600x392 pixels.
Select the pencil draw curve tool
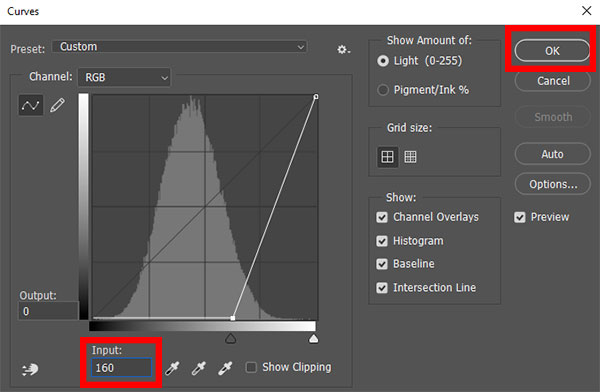(x=57, y=105)
